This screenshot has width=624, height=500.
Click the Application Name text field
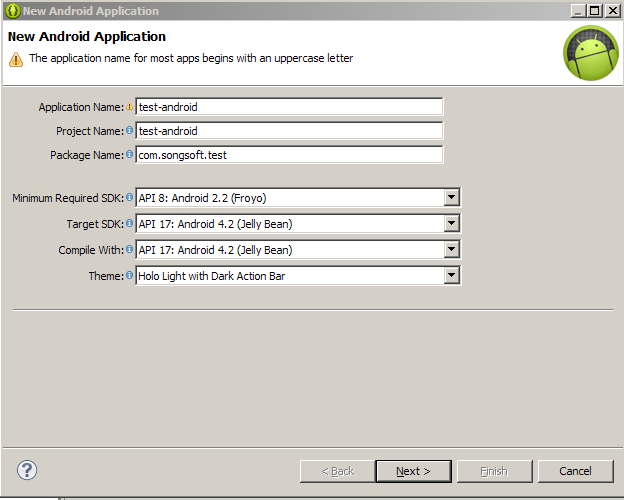289,107
